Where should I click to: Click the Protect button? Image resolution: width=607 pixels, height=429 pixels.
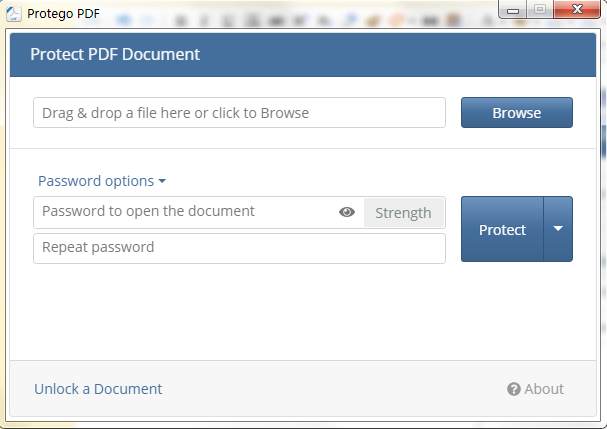502,229
